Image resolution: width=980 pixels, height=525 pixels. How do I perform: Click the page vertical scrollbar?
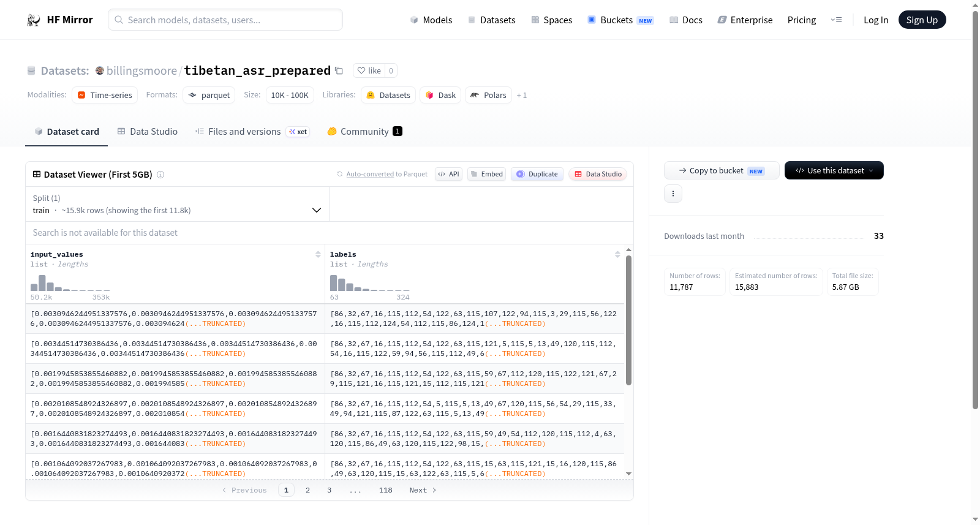[975, 210]
